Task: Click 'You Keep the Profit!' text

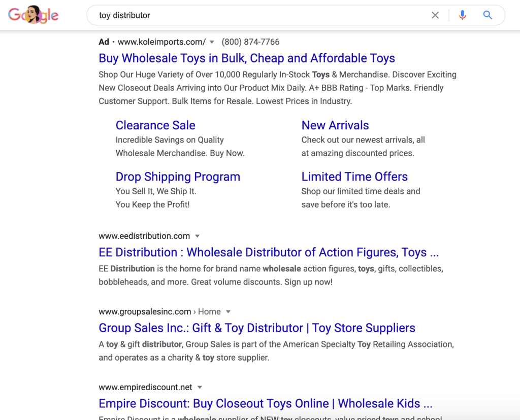Action: 152,205
